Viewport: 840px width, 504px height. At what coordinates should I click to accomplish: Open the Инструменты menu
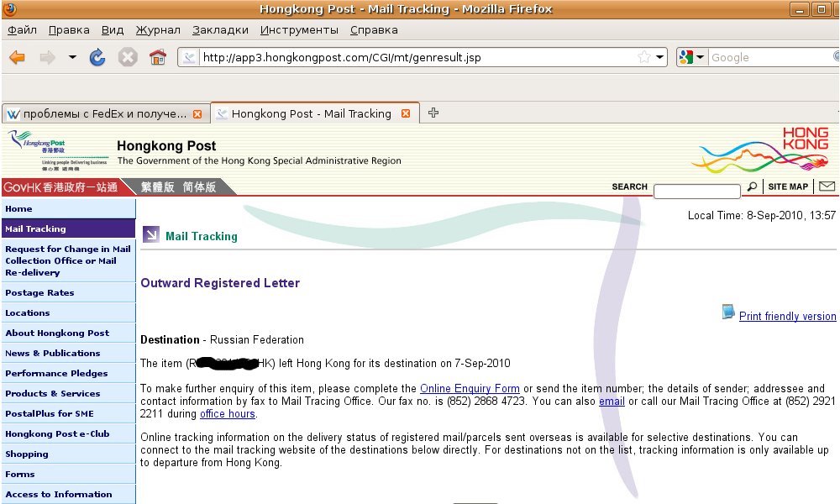(299, 29)
